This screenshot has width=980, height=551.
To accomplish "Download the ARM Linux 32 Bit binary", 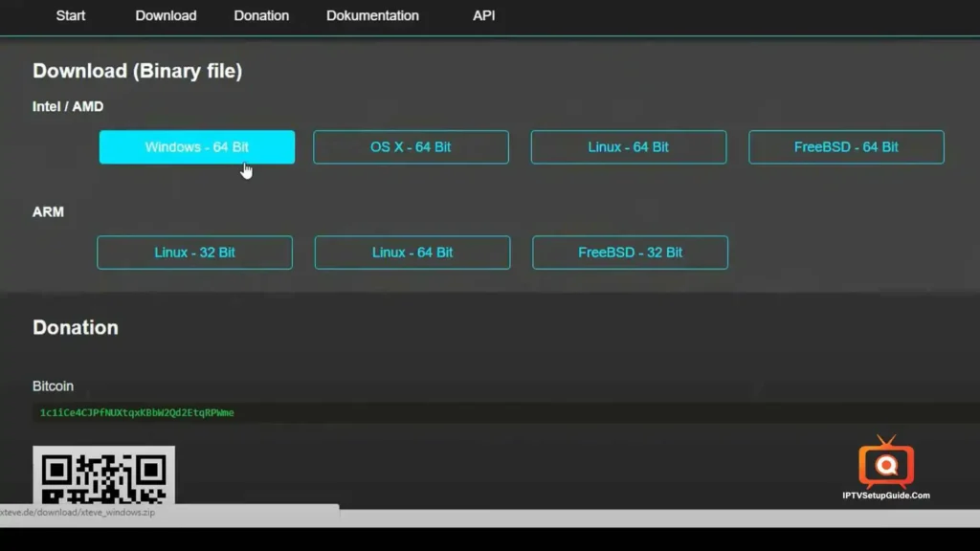I will [x=194, y=252].
